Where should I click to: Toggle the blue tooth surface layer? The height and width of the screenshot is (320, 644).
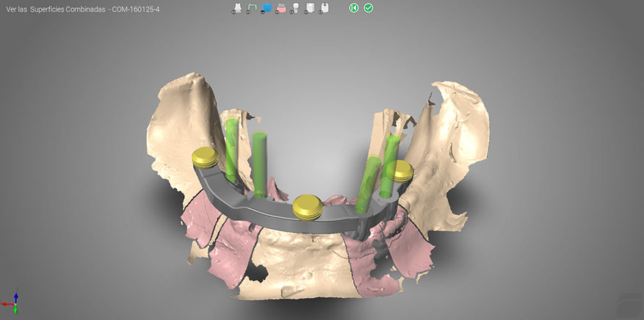(266, 8)
